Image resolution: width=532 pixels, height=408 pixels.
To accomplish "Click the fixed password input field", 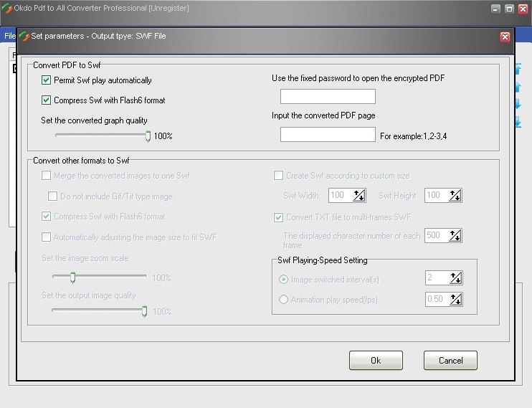I will pos(328,96).
